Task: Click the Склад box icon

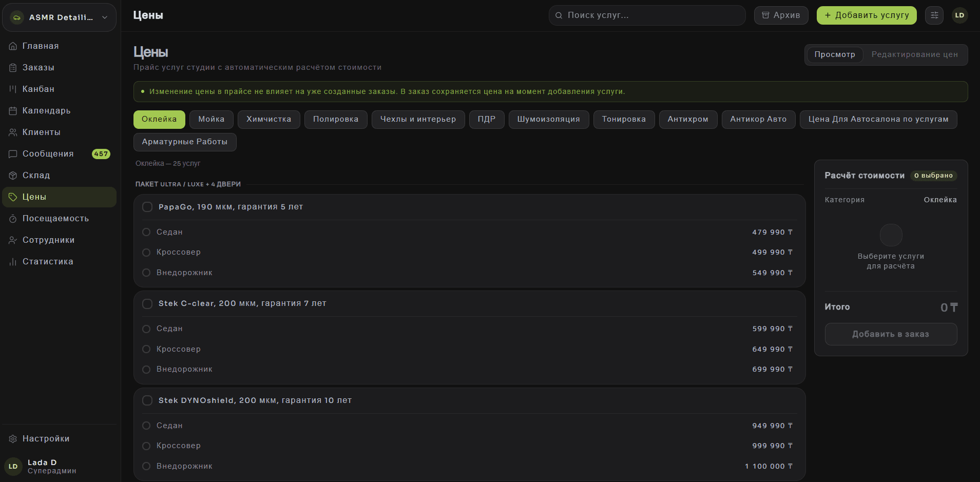Action: point(13,176)
